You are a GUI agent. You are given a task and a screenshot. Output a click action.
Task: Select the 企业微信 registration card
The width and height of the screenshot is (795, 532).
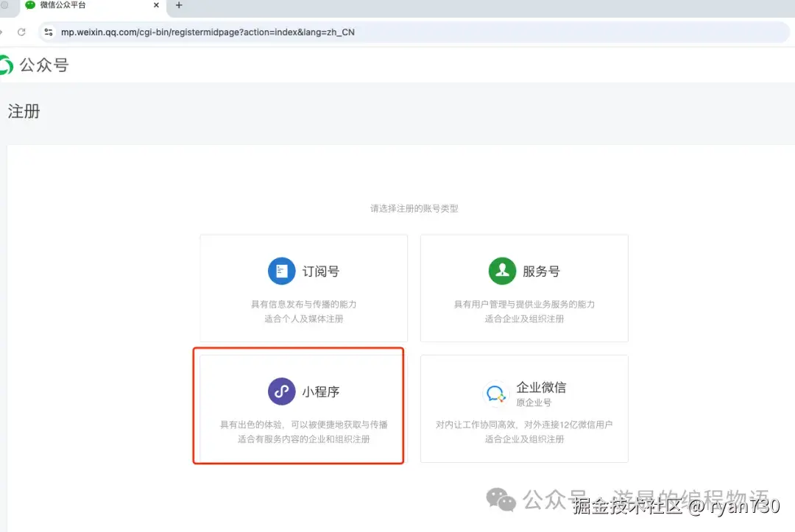[523, 408]
